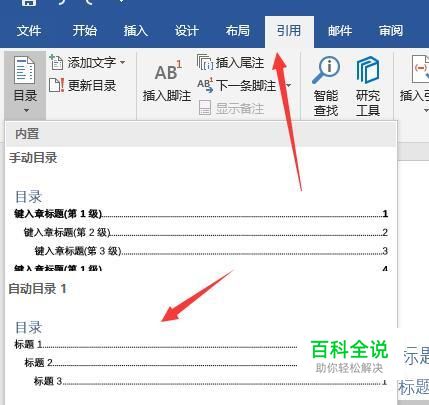Click the 插入尾注 icon
This screenshot has height=405, width=429.
click(205, 62)
